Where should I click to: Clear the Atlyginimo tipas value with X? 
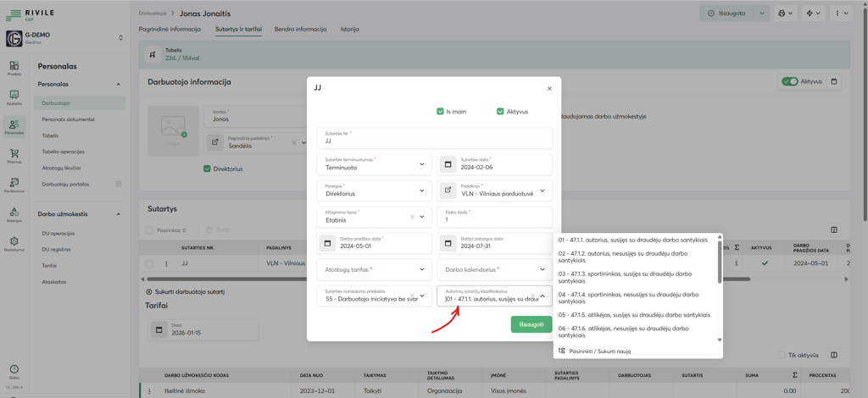412,217
